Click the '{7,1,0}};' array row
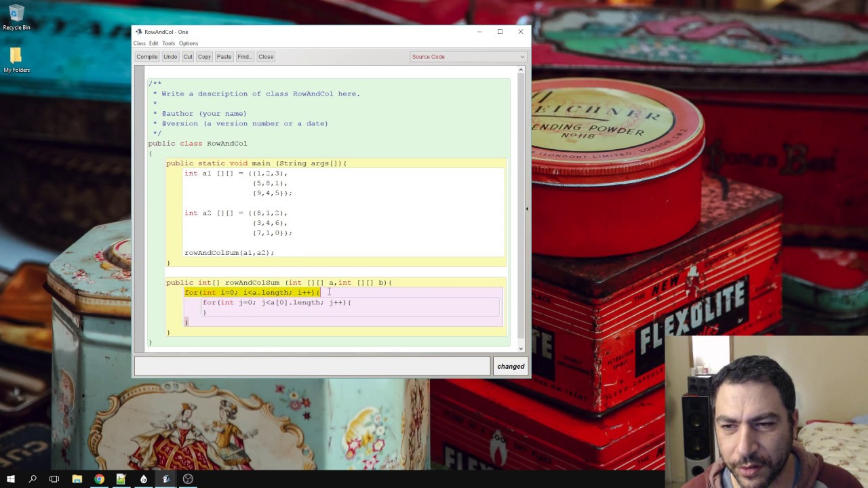868x488 pixels. click(x=273, y=233)
